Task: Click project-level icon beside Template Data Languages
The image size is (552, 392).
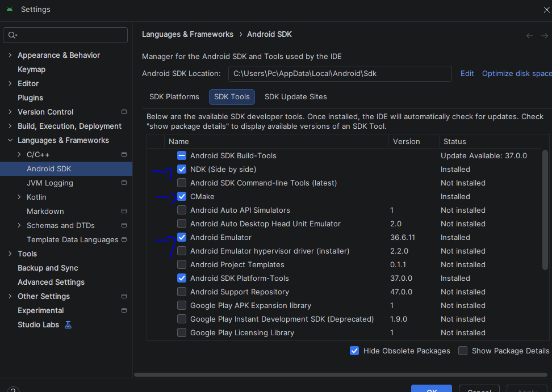Action: pyautogui.click(x=124, y=239)
